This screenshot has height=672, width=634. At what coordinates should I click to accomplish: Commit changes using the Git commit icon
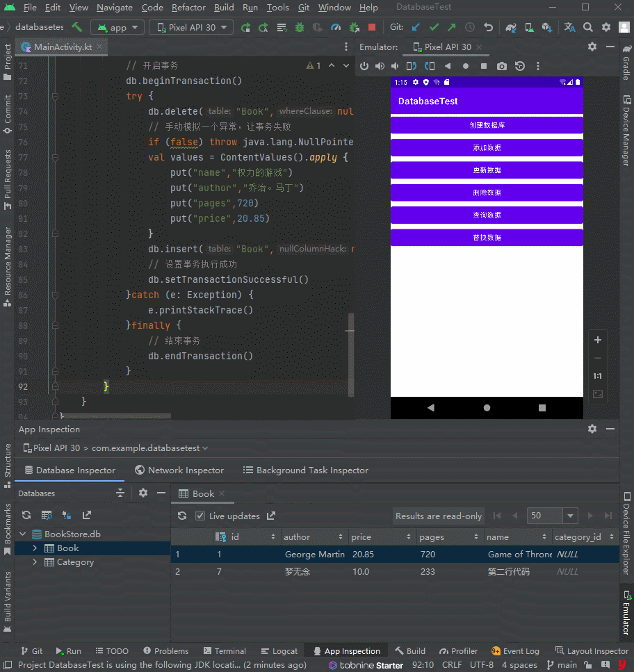433,26
